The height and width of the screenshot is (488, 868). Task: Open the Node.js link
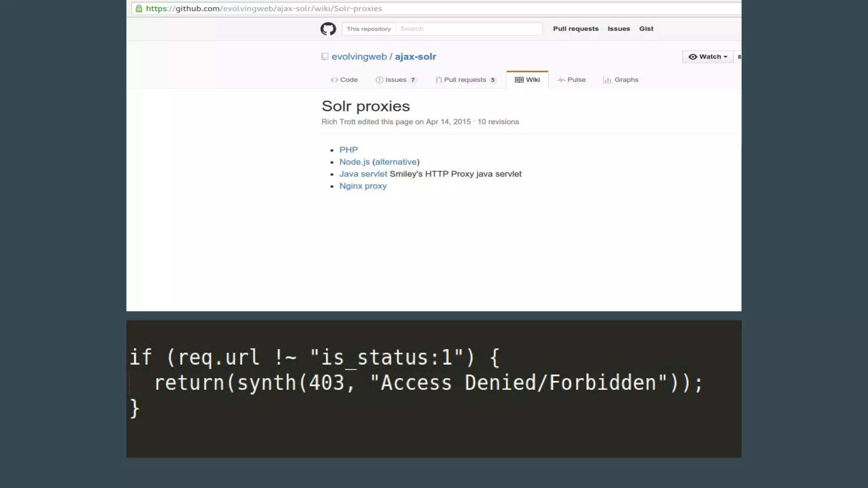point(354,162)
